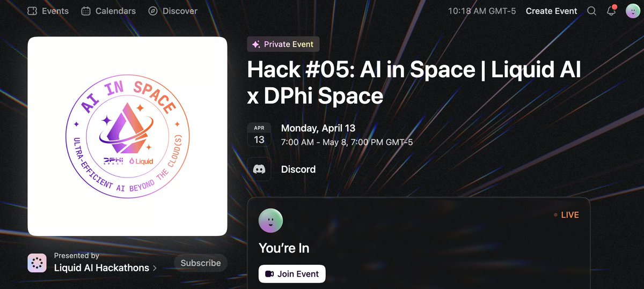644x289 pixels.
Task: Expand the chevron beside Liquid AI Hackathons
Action: (155, 268)
